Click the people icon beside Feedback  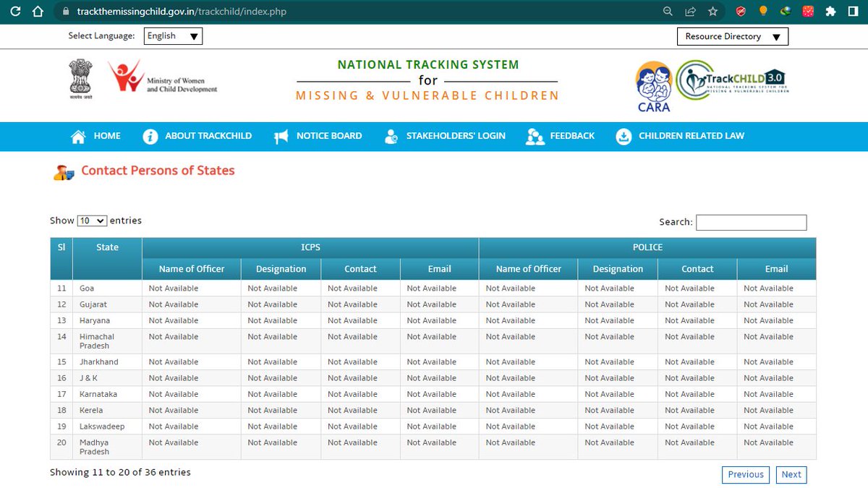535,137
